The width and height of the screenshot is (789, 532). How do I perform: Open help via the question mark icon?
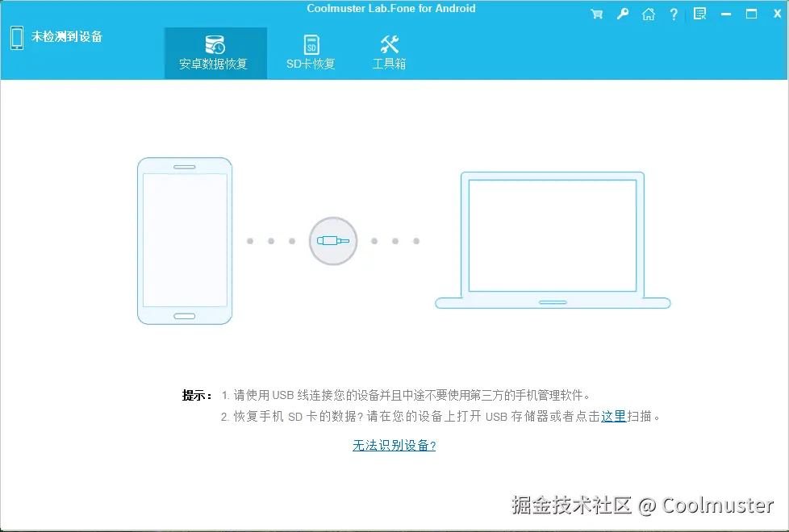pyautogui.click(x=674, y=14)
